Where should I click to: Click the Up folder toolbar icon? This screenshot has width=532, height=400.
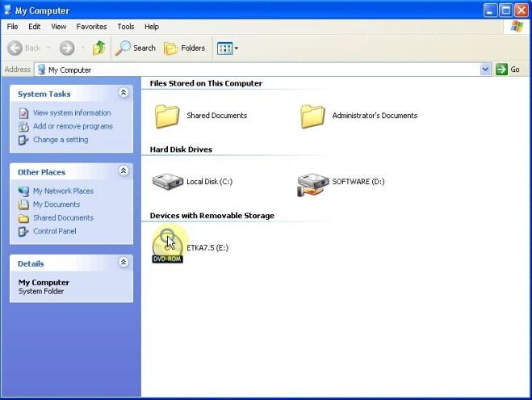(98, 48)
